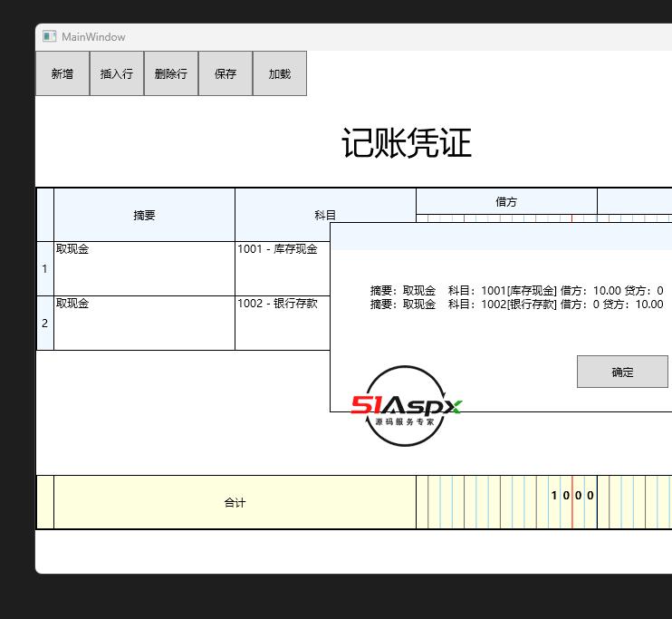Click the debit total value 1000

tap(572, 496)
